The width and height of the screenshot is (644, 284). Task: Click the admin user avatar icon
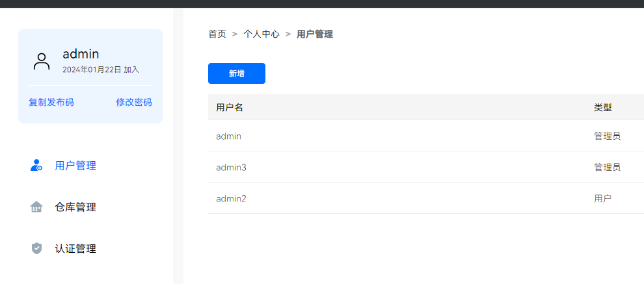pos(42,62)
